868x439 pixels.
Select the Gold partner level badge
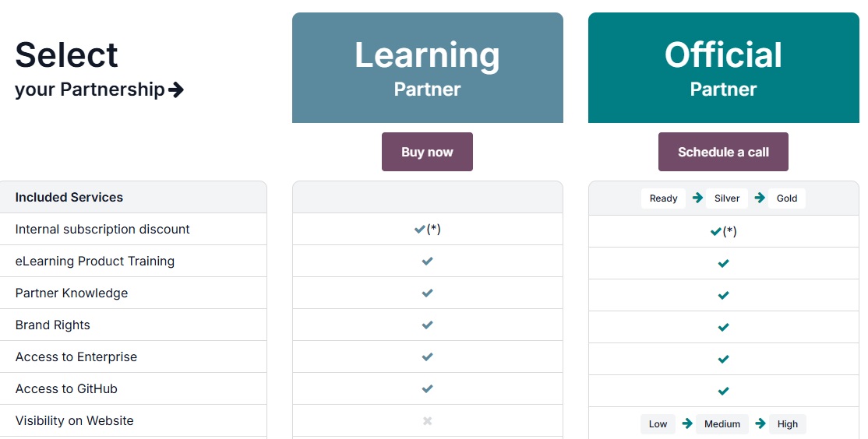pos(787,198)
